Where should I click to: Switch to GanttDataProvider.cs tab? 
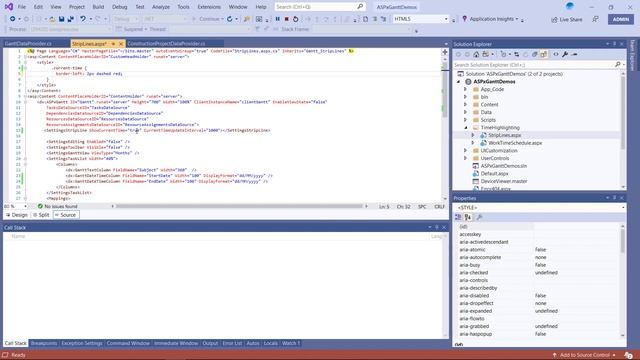(x=28, y=44)
